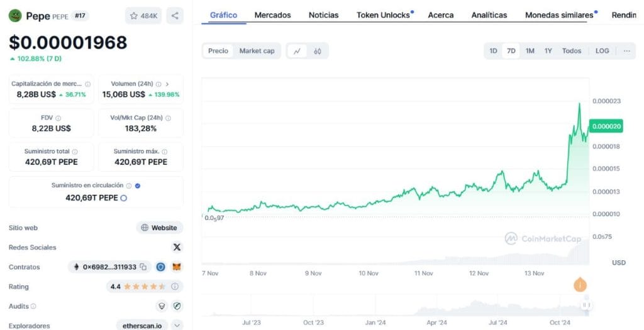
Task: Open rating info icon
Action: [175, 287]
